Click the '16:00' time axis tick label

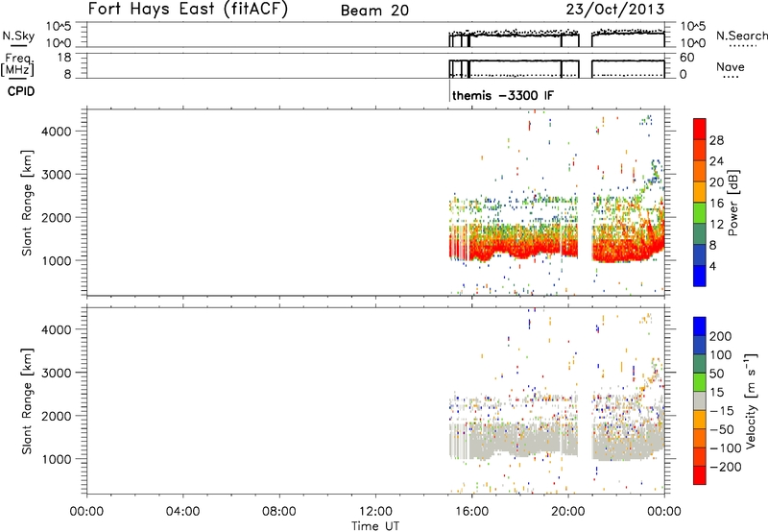click(x=471, y=512)
